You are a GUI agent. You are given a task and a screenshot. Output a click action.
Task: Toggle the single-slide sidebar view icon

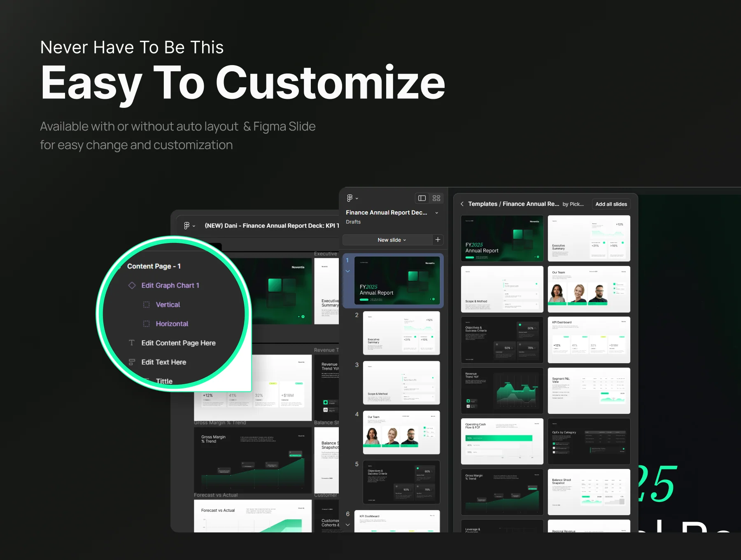click(422, 198)
